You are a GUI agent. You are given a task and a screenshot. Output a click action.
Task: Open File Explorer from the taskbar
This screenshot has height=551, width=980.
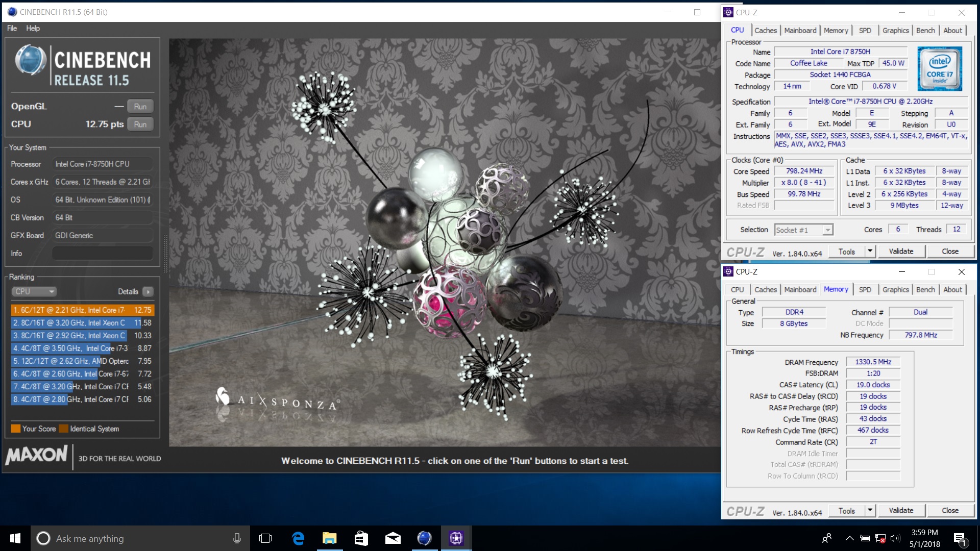(330, 538)
